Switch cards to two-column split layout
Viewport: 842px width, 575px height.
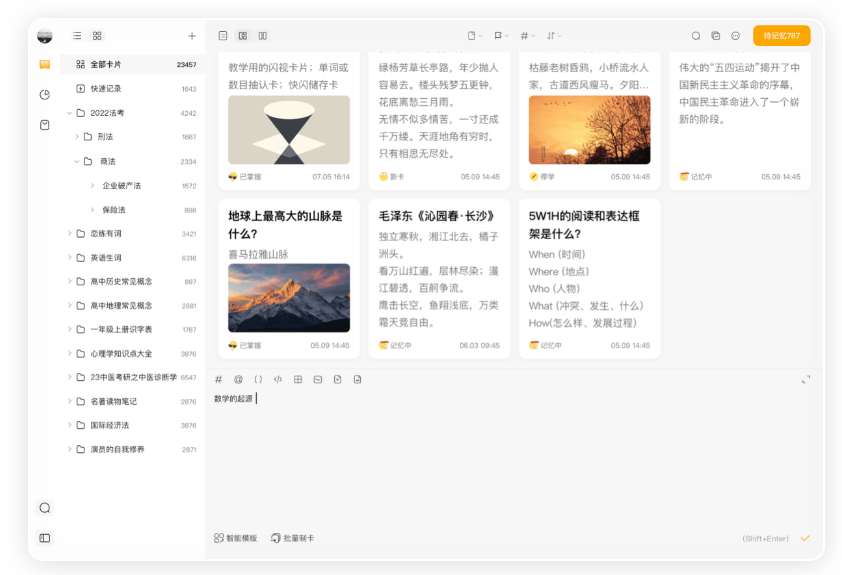pyautogui.click(x=263, y=36)
